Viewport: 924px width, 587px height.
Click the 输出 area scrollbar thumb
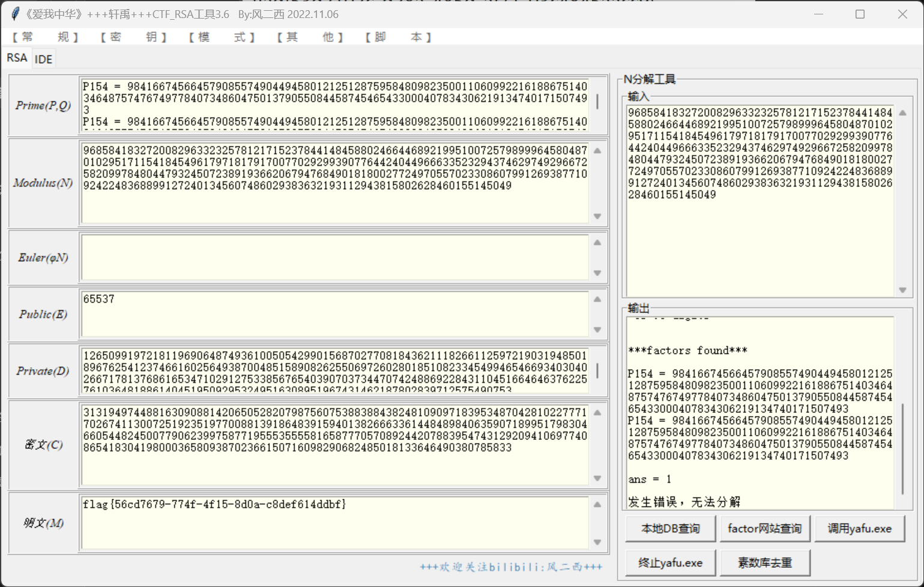coord(902,448)
